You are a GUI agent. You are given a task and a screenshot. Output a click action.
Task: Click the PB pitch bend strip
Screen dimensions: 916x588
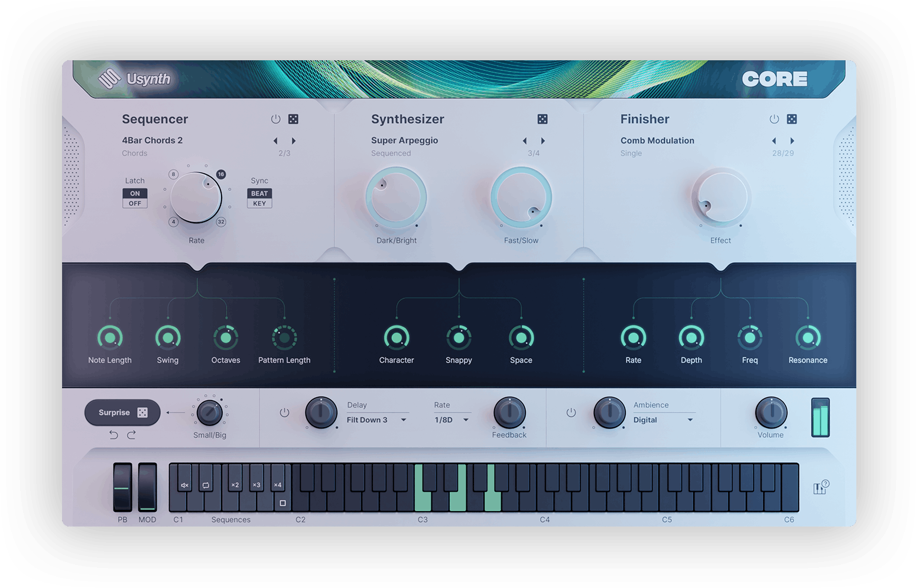[122, 487]
